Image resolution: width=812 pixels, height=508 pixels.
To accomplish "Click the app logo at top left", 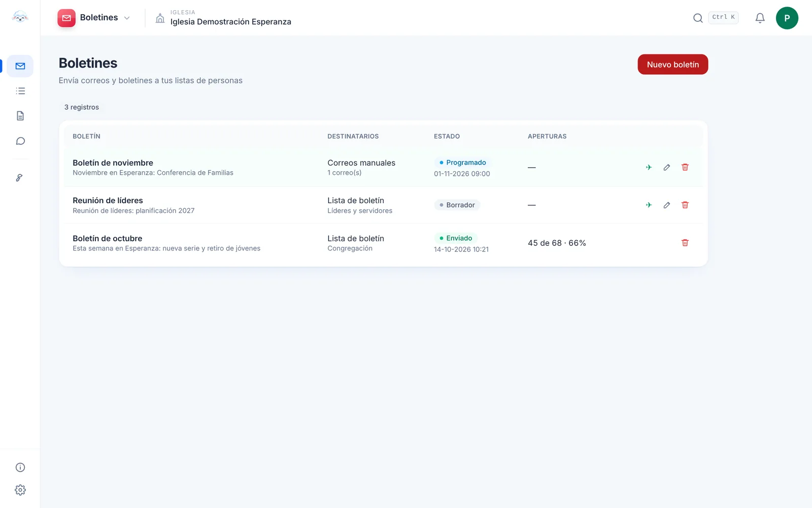I will pos(20,17).
